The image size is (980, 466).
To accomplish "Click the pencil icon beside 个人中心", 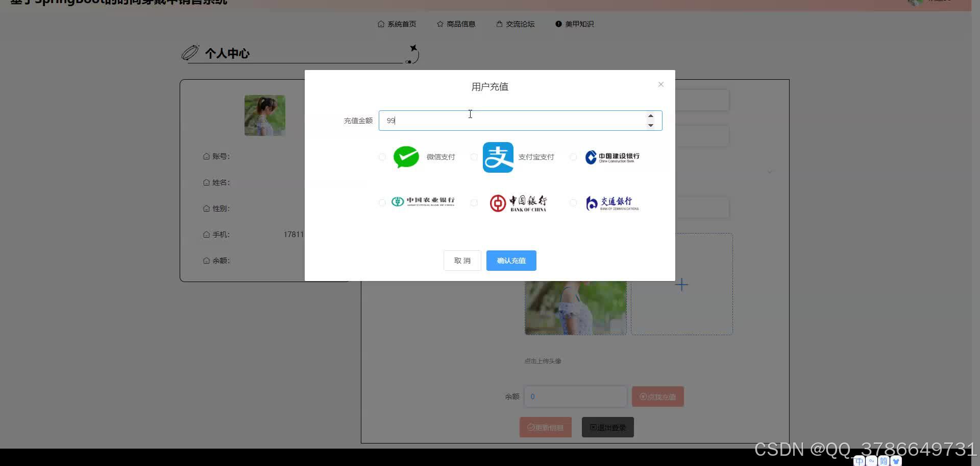I will (x=190, y=53).
